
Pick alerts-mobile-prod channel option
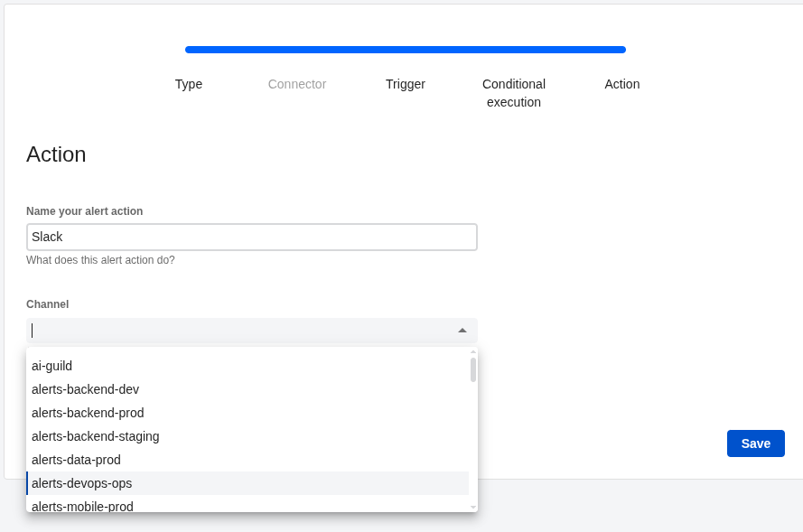click(x=82, y=506)
